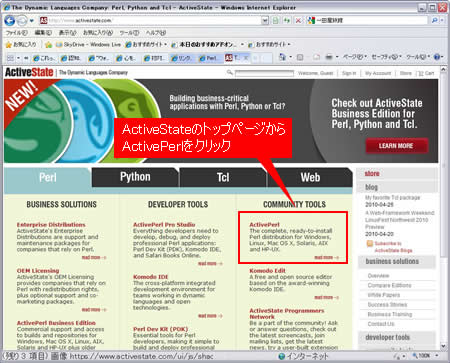
Task: Click the ActiveState logo on the page
Action: (x=29, y=72)
